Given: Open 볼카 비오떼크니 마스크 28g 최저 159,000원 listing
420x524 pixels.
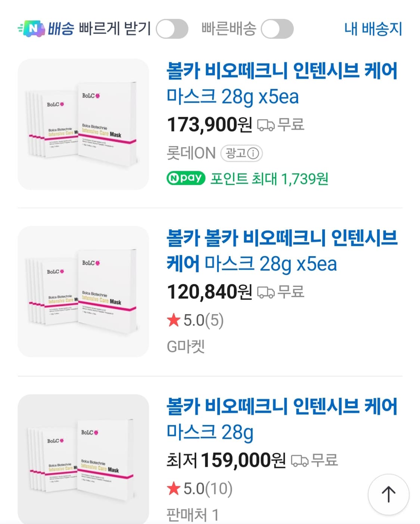Looking at the screenshot, I should pos(281,419).
